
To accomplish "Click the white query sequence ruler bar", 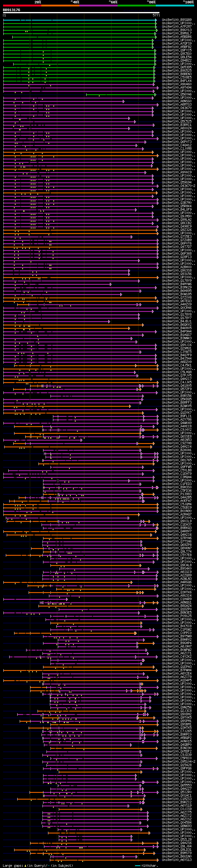I will (x=81, y=13).
